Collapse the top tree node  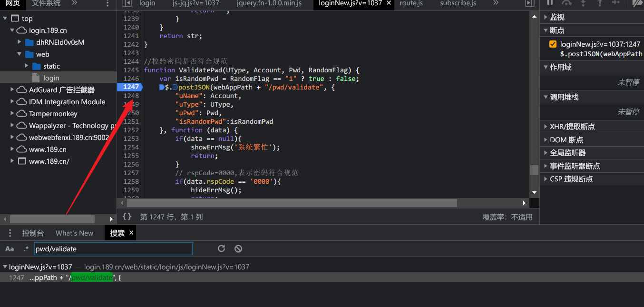click(x=5, y=19)
